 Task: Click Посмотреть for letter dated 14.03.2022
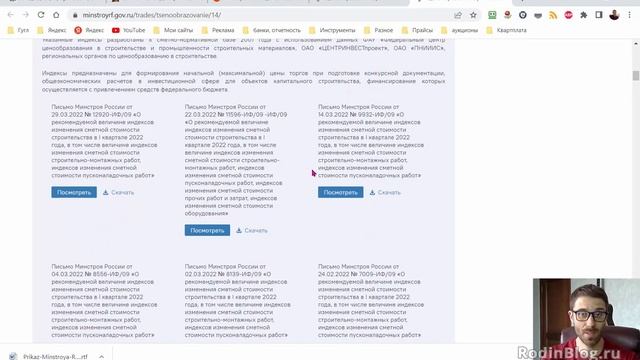point(340,192)
